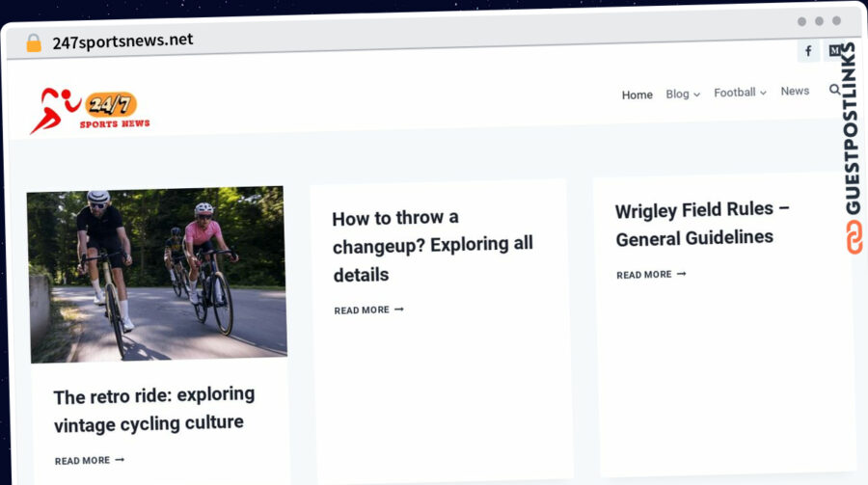This screenshot has height=485, width=868.
Task: Click the Medium icon beside the Facebook icon
Action: [x=835, y=51]
